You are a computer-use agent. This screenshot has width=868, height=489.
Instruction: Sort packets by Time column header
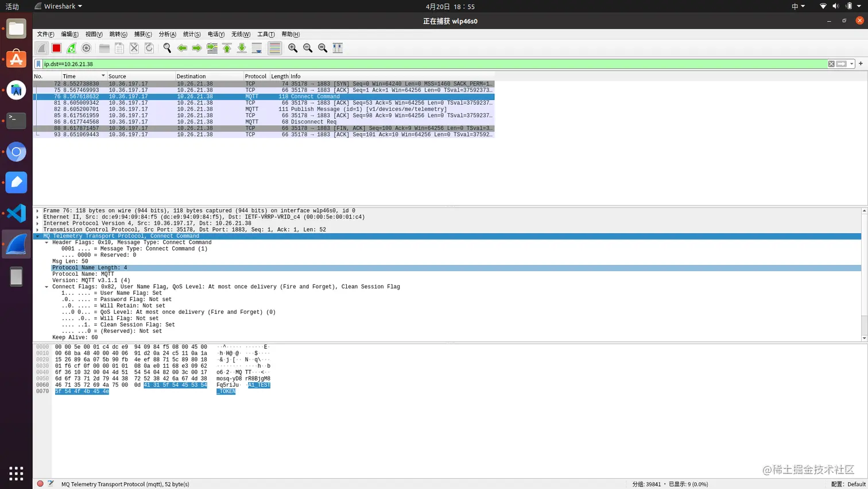click(x=84, y=76)
